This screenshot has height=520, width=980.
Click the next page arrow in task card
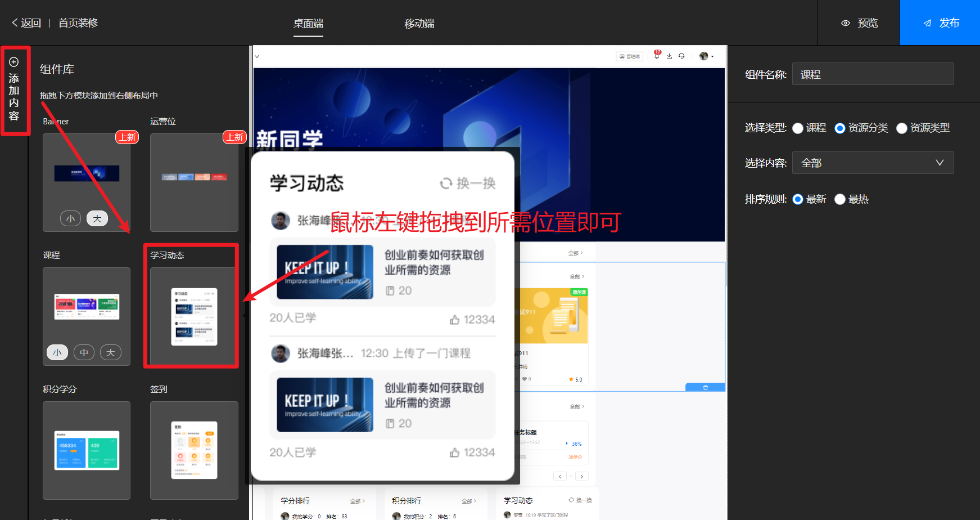pyautogui.click(x=582, y=476)
